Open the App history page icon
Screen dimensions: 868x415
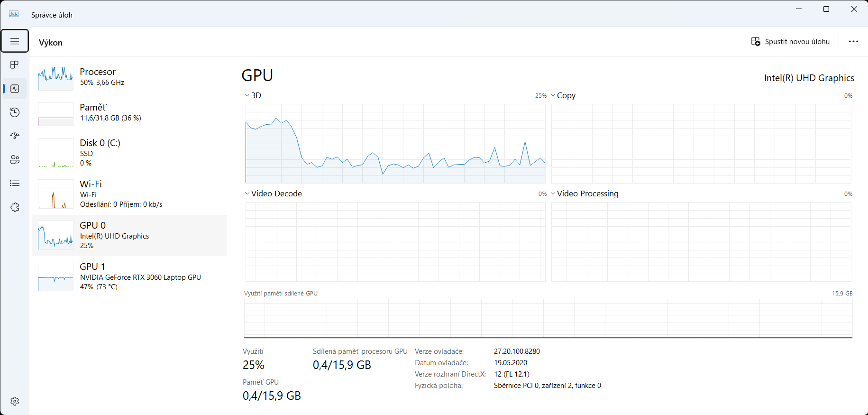pos(15,112)
